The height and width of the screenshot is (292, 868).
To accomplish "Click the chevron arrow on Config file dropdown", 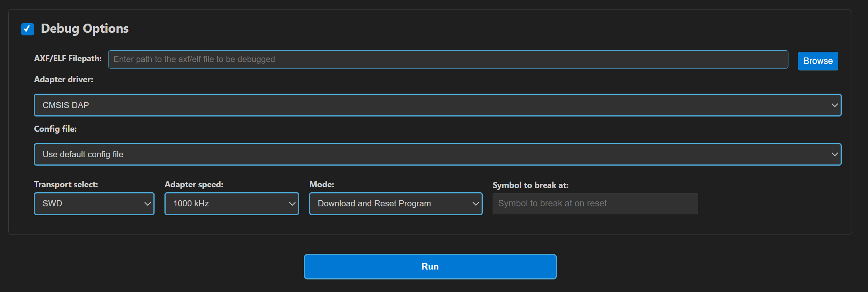I will point(834,155).
